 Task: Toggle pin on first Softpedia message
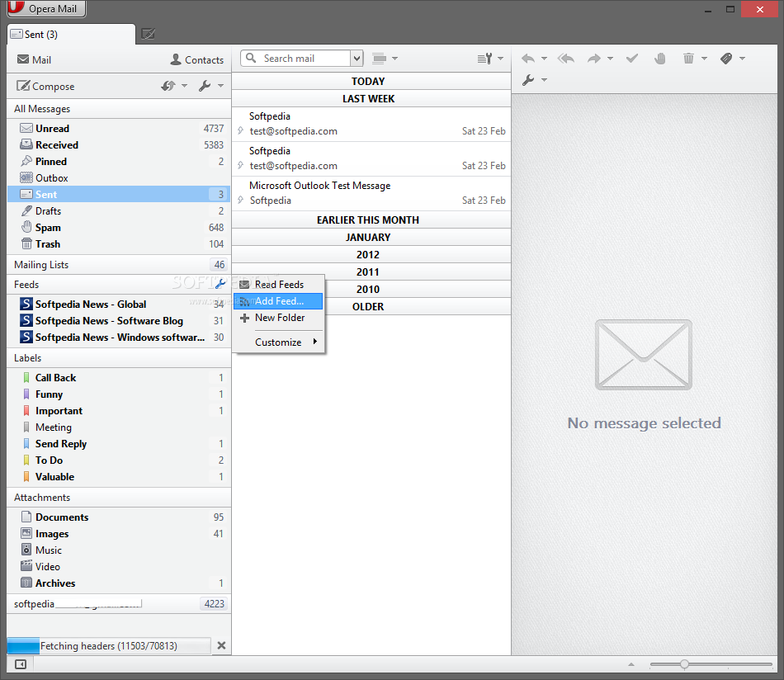tap(240, 131)
